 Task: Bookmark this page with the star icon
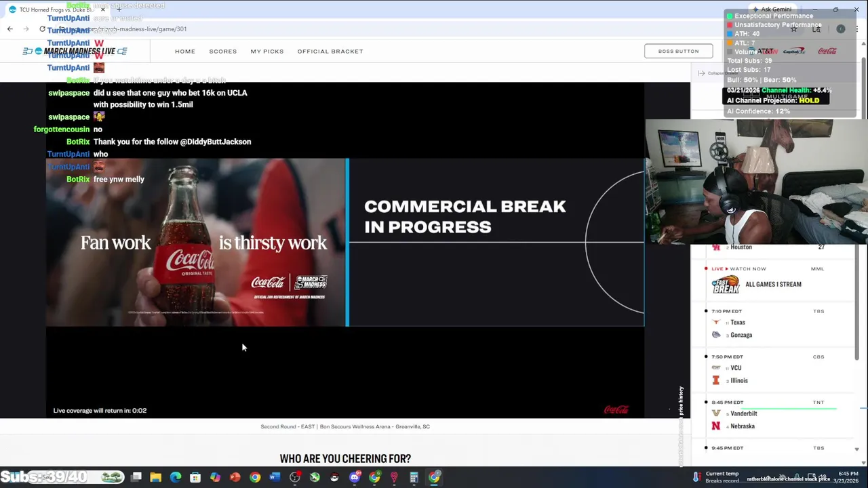click(794, 29)
